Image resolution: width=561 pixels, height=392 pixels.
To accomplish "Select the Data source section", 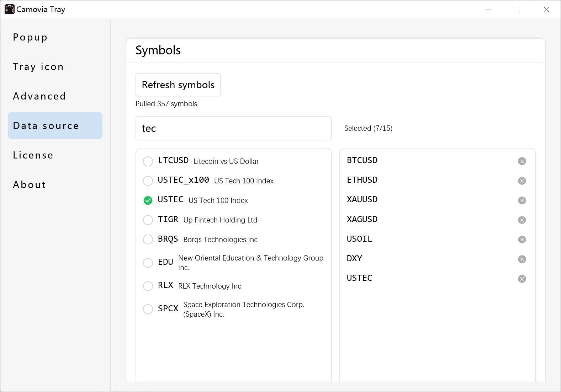I will click(55, 126).
